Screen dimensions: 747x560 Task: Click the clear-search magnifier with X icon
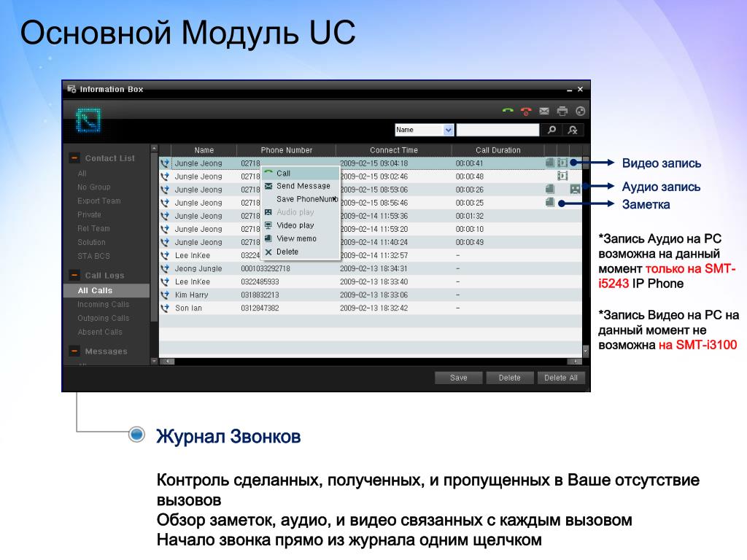(x=573, y=130)
